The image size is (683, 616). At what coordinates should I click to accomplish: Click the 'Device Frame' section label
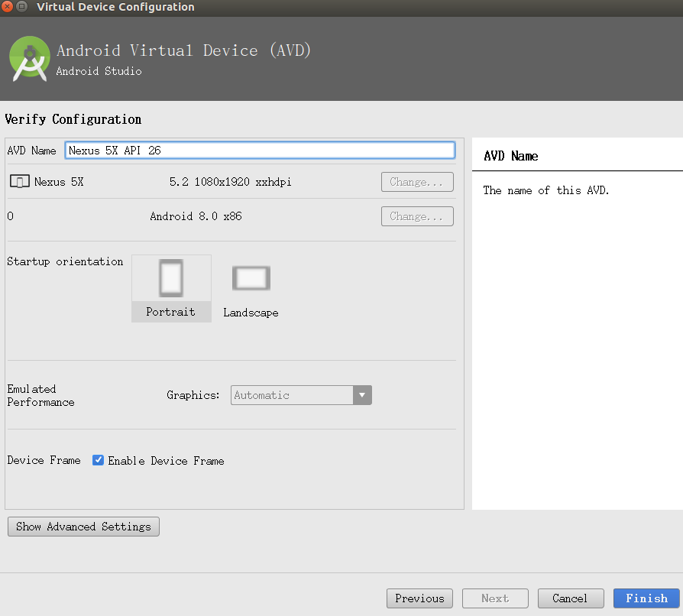tap(44, 460)
